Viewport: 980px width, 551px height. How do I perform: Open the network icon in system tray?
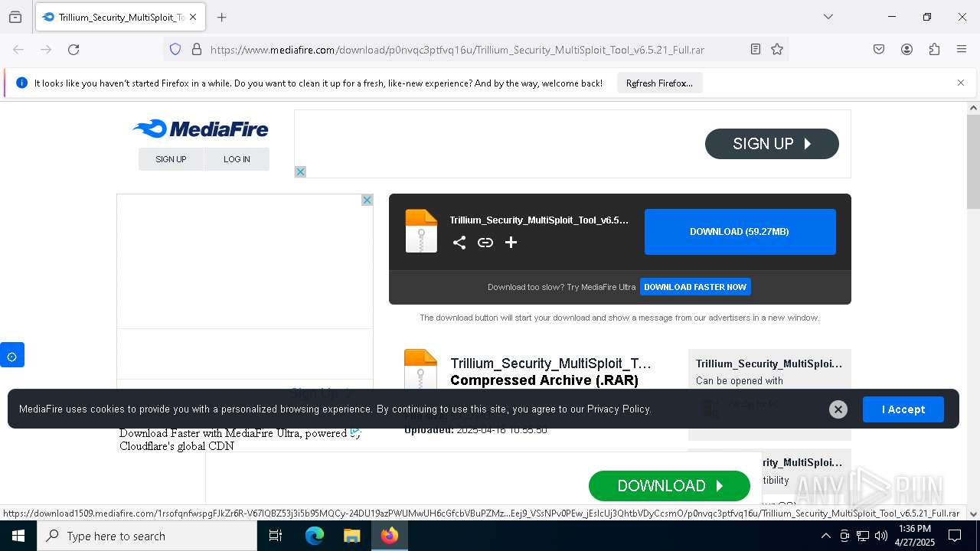click(863, 536)
